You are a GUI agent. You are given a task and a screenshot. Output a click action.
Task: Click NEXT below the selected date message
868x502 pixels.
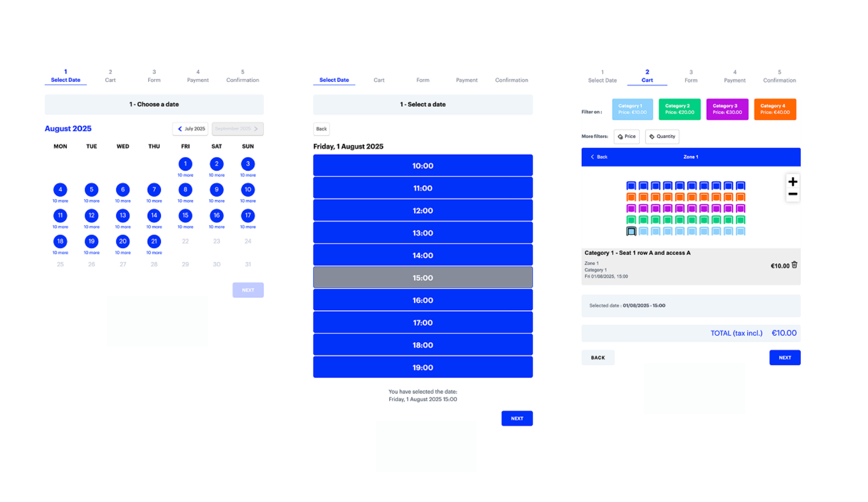click(x=517, y=418)
